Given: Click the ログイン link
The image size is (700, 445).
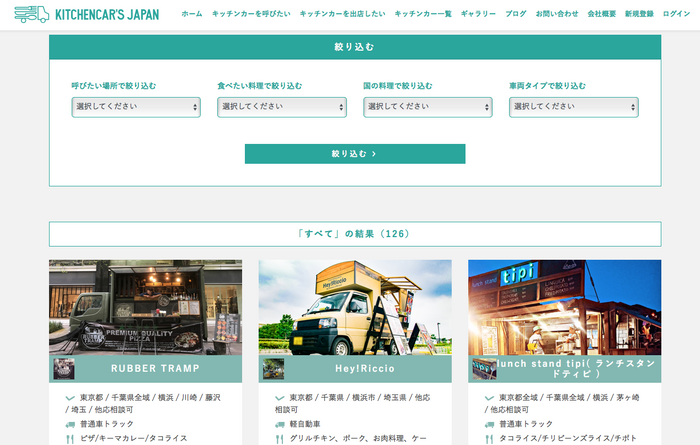Looking at the screenshot, I should tap(676, 14).
